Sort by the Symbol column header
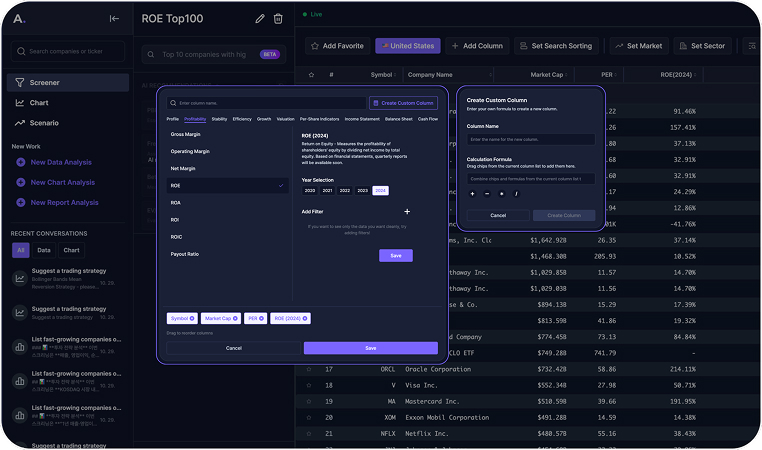 click(383, 75)
